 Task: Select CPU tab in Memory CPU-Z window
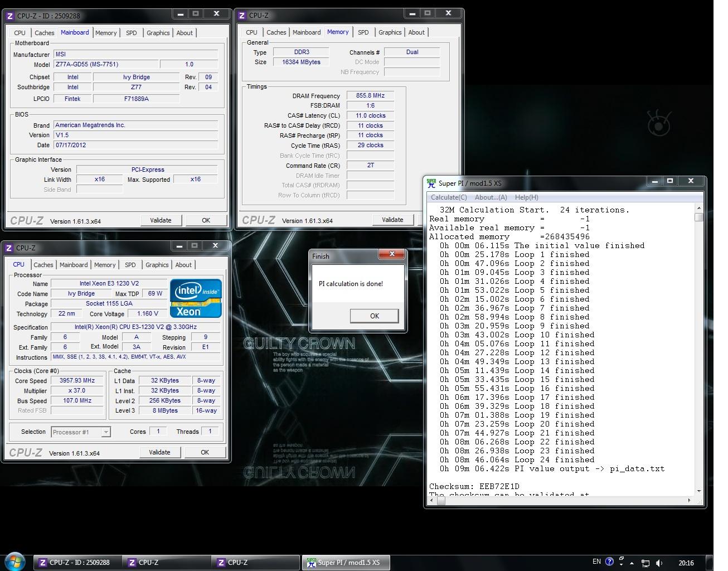coord(252,32)
